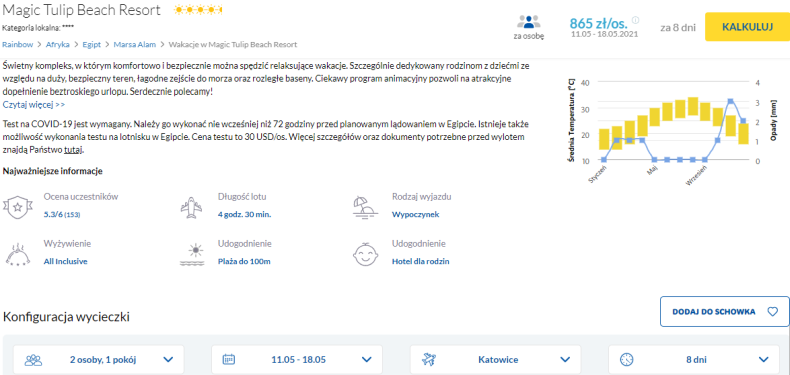Click the plane icon in the Katowice selector
This screenshot has height=375, width=790.
coord(429,360)
